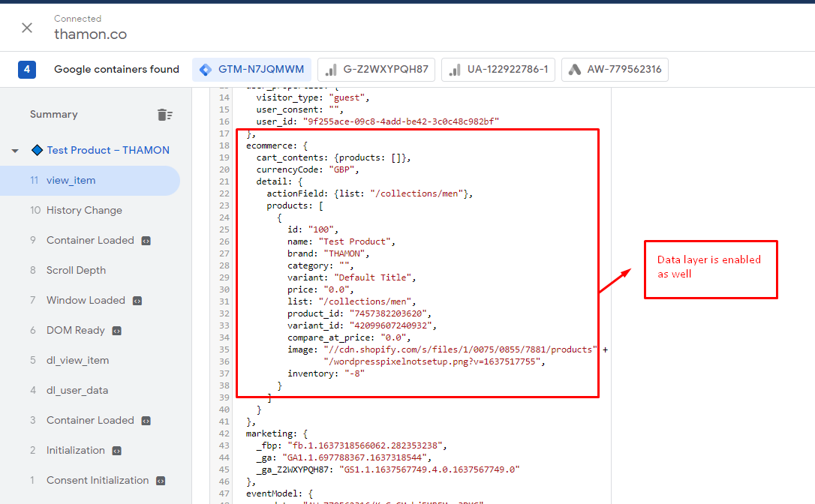Screen dimensions: 815x504
Task: Open the dl_view_item event
Action: [77, 361]
